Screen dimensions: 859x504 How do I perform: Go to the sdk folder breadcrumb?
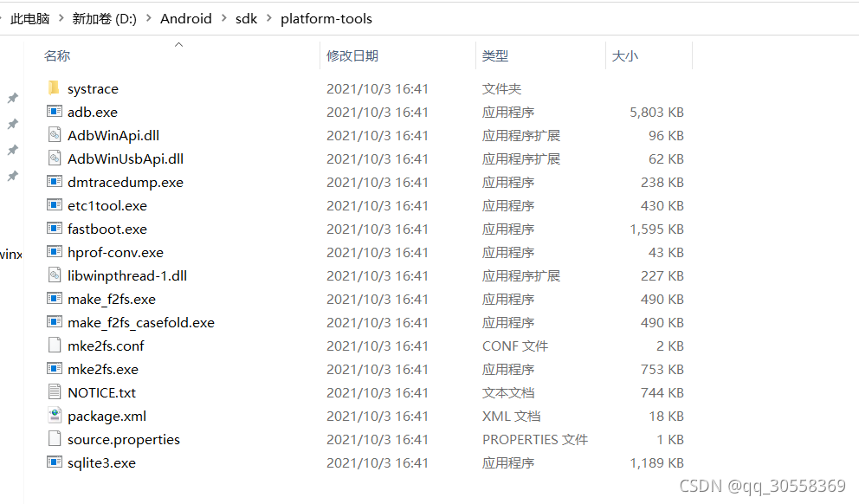coord(246,19)
